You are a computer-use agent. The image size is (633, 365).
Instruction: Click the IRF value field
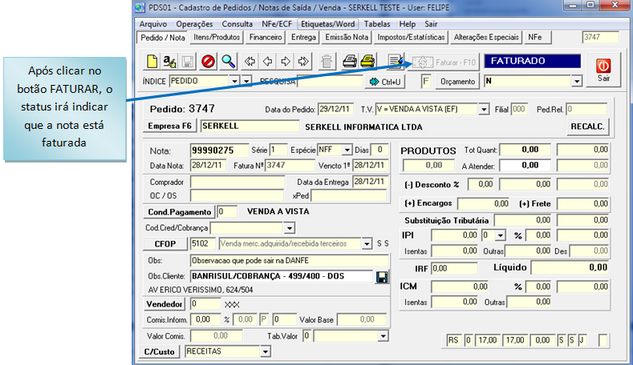pyautogui.click(x=455, y=269)
